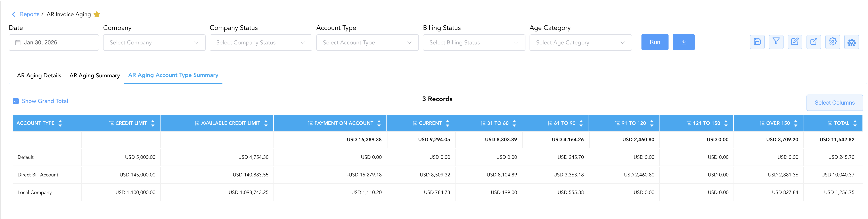
Task: Sort the Credit Limit column
Action: pyautogui.click(x=153, y=123)
